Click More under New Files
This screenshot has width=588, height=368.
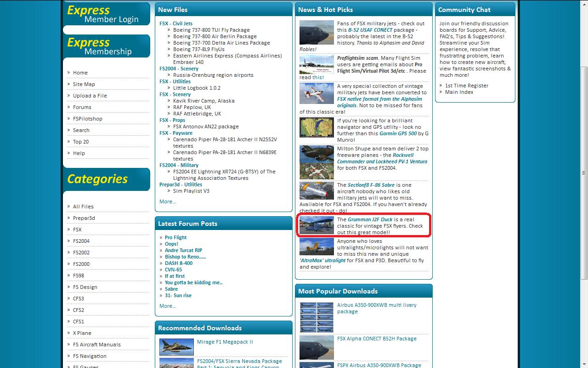pos(168,201)
